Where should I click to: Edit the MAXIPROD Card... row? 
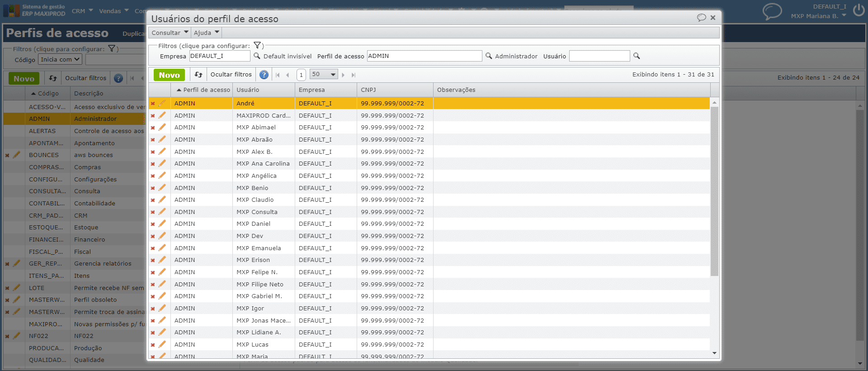coord(162,115)
